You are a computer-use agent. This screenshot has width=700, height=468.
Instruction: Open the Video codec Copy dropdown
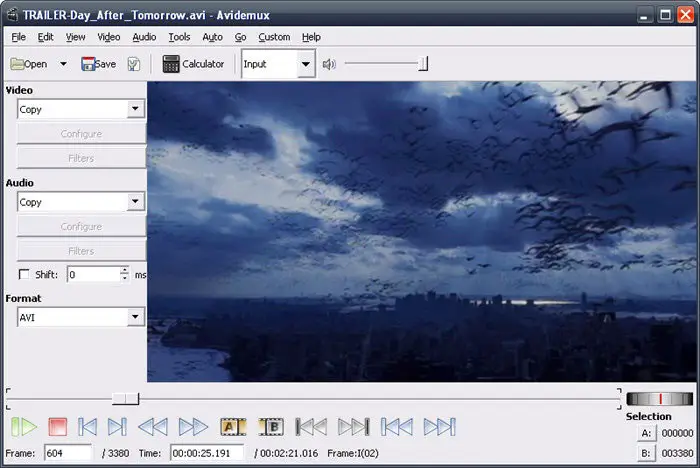coord(81,109)
